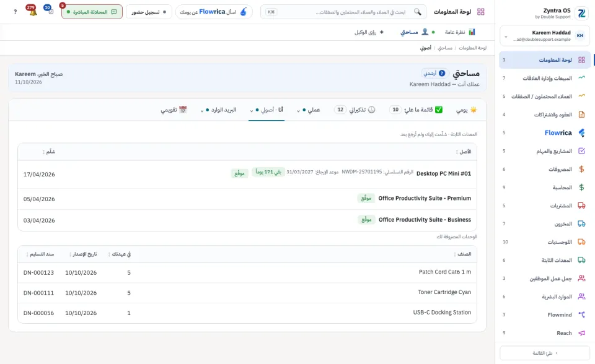The width and height of the screenshot is (595, 364).
Task: Expand the عملي tab chevron
Action: pos(298,111)
